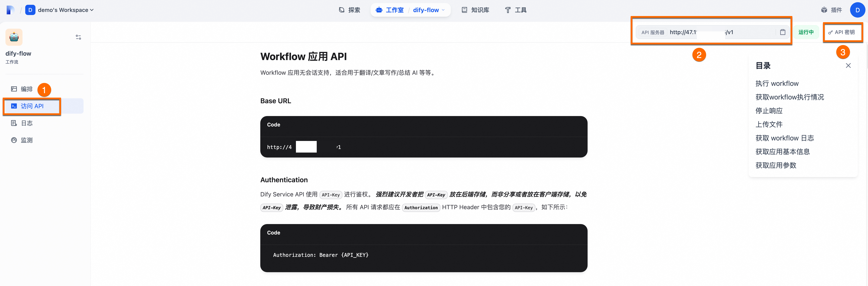Viewport: 868px width, 286px height.
Task: Click the dify-flow robot app avatar
Action: [x=14, y=37]
